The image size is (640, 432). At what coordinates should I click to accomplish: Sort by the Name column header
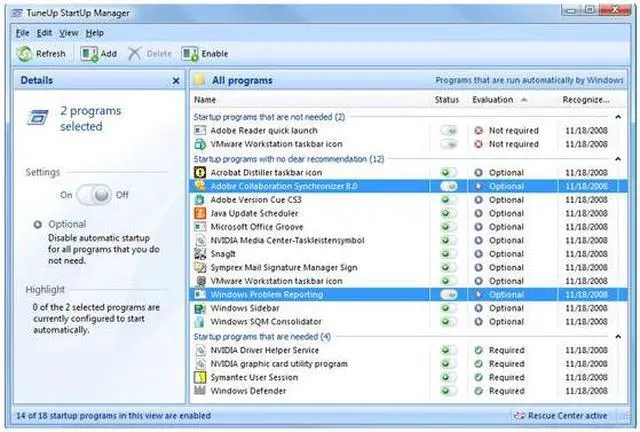coord(205,100)
